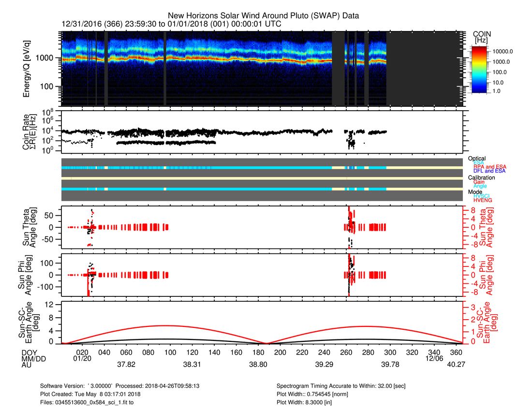The image size is (532, 411).
Task: Click the 40.27 AU distance label
Action: click(x=456, y=365)
